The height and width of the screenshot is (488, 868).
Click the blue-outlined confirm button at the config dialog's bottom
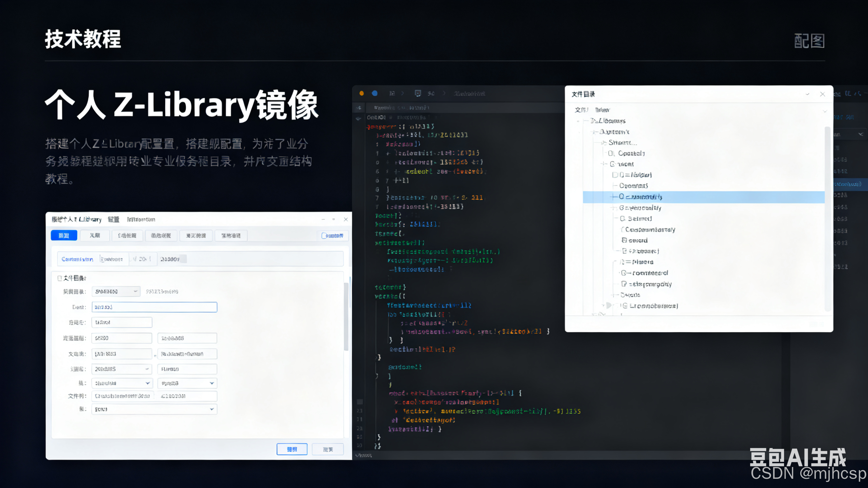point(292,449)
